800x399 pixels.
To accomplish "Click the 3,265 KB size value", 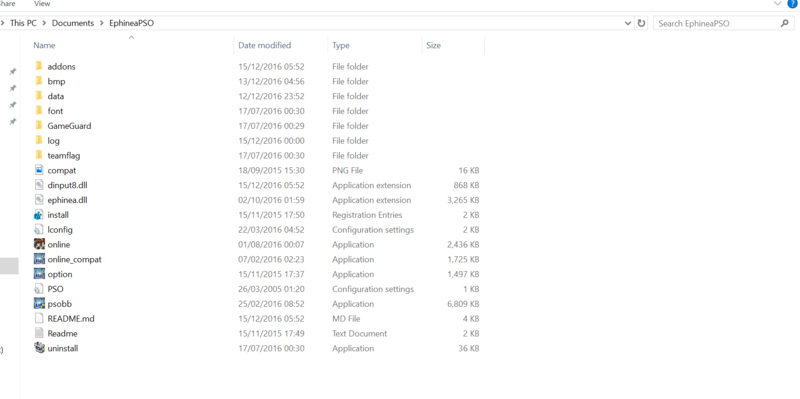I will (463, 200).
